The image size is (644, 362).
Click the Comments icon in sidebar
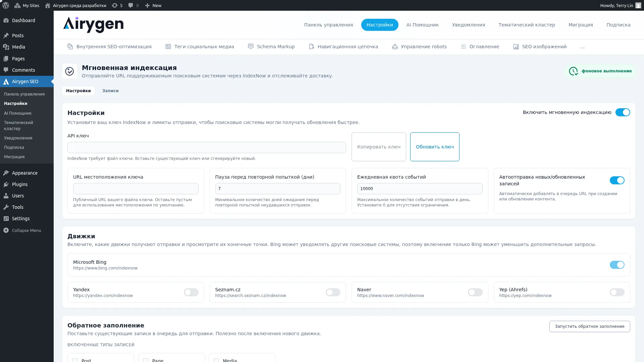tap(6, 70)
